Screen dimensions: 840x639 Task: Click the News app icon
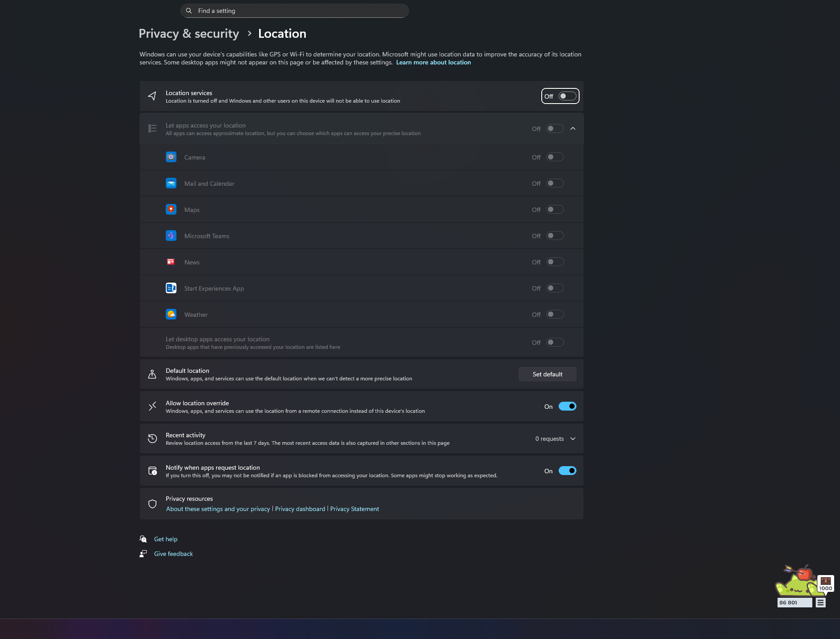171,262
